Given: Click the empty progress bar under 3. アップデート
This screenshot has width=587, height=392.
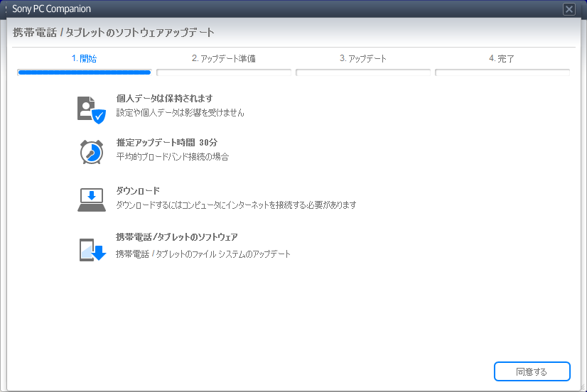Looking at the screenshot, I should coord(362,72).
